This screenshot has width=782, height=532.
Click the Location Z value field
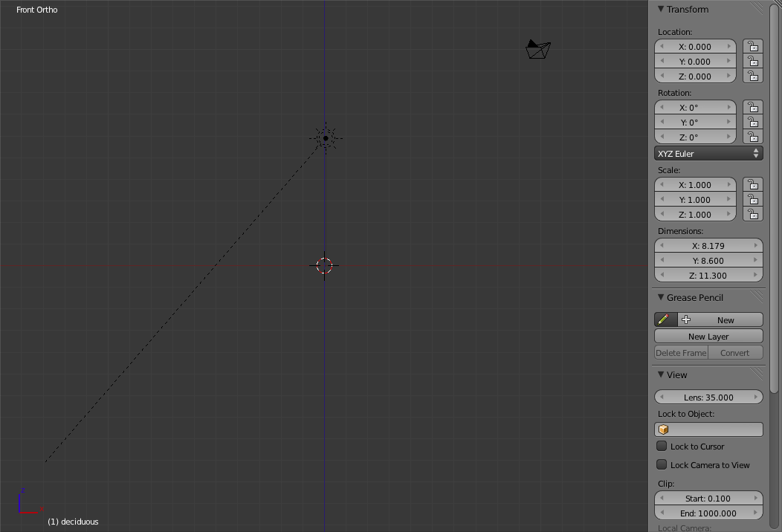[695, 76]
